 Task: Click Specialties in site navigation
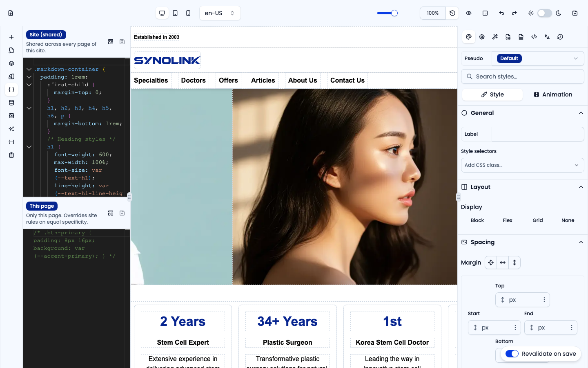coord(151,81)
